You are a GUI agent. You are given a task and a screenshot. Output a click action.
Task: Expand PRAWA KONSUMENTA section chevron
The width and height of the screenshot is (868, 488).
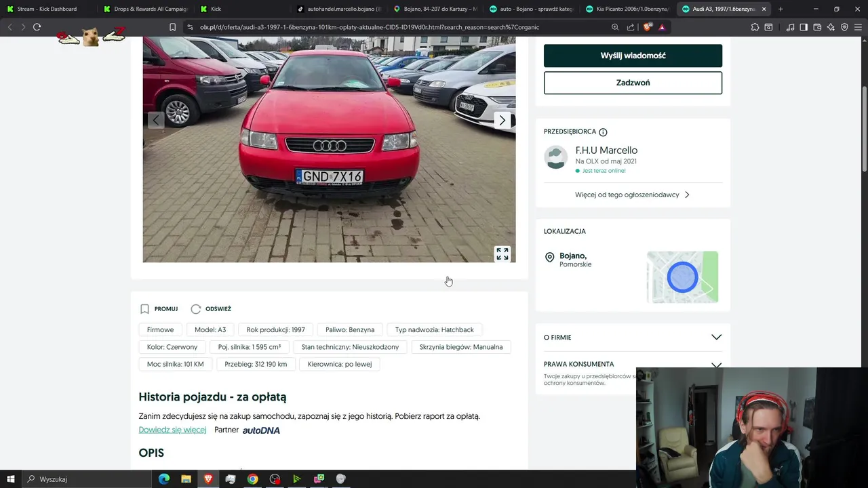coord(716,365)
